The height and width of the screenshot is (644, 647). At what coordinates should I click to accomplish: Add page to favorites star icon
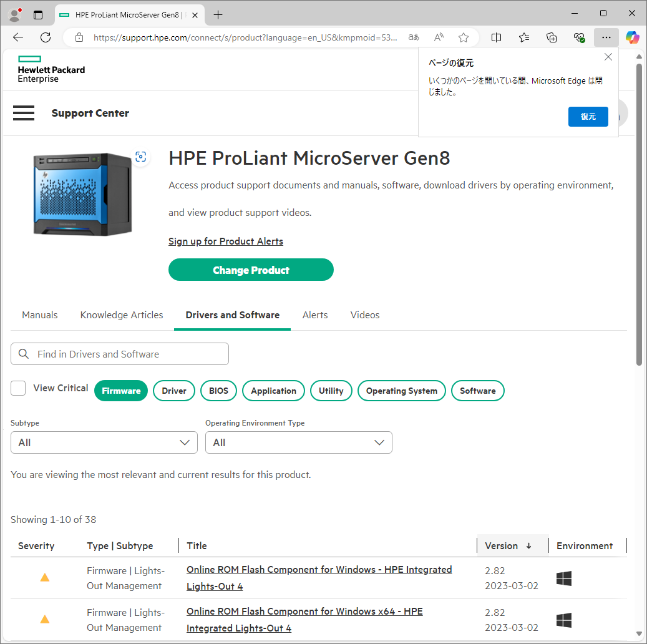[464, 37]
